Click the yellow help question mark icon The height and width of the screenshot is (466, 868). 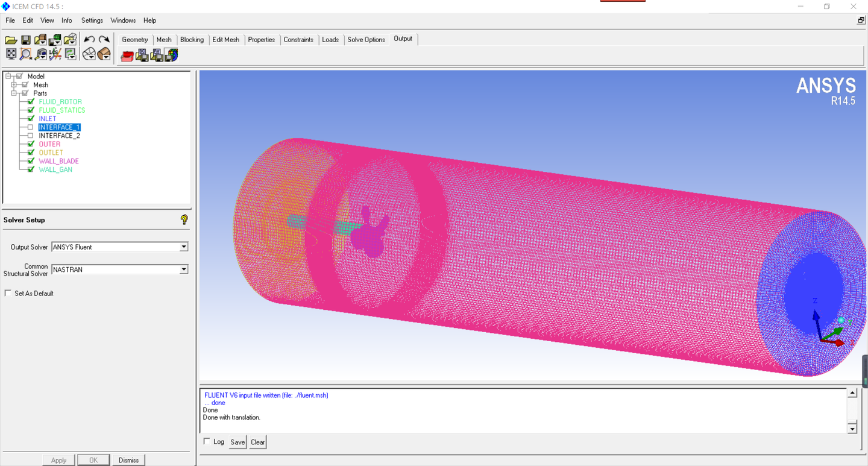(184, 219)
